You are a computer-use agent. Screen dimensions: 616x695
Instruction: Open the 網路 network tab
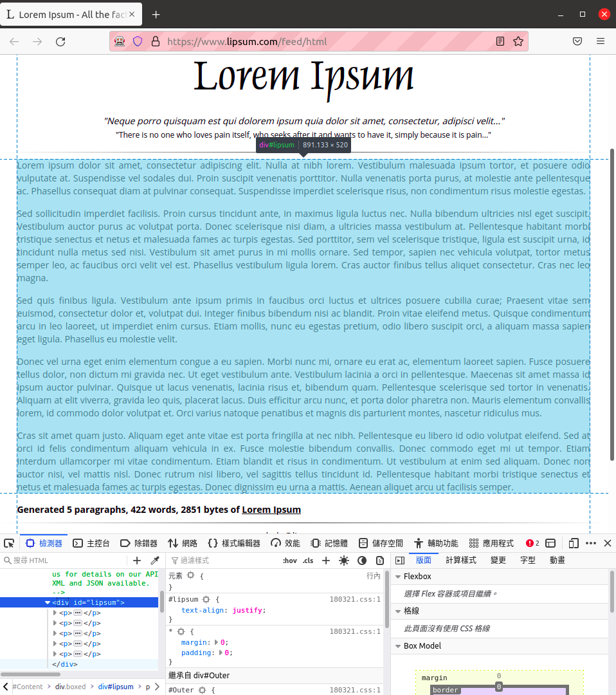coord(183,543)
